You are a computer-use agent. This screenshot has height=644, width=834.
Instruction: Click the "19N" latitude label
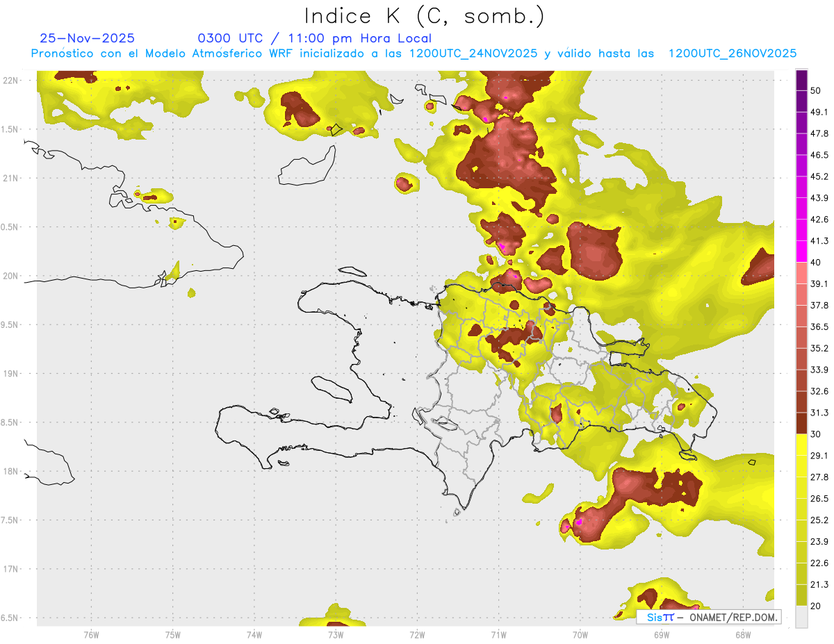tap(10, 373)
